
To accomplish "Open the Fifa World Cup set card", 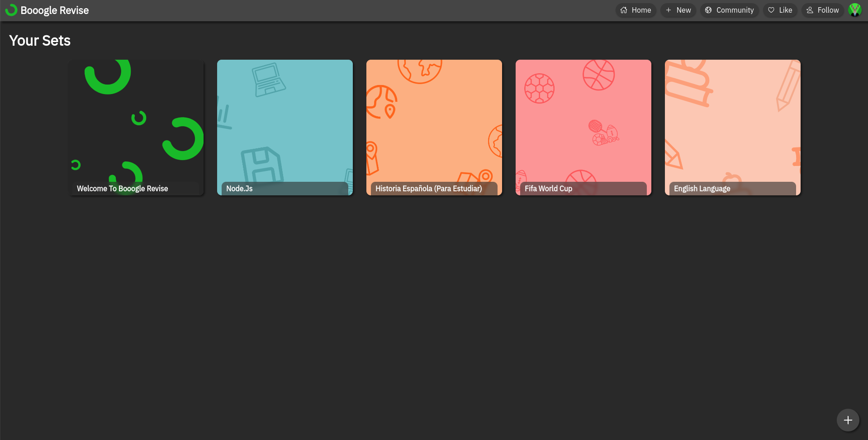I will (x=583, y=128).
